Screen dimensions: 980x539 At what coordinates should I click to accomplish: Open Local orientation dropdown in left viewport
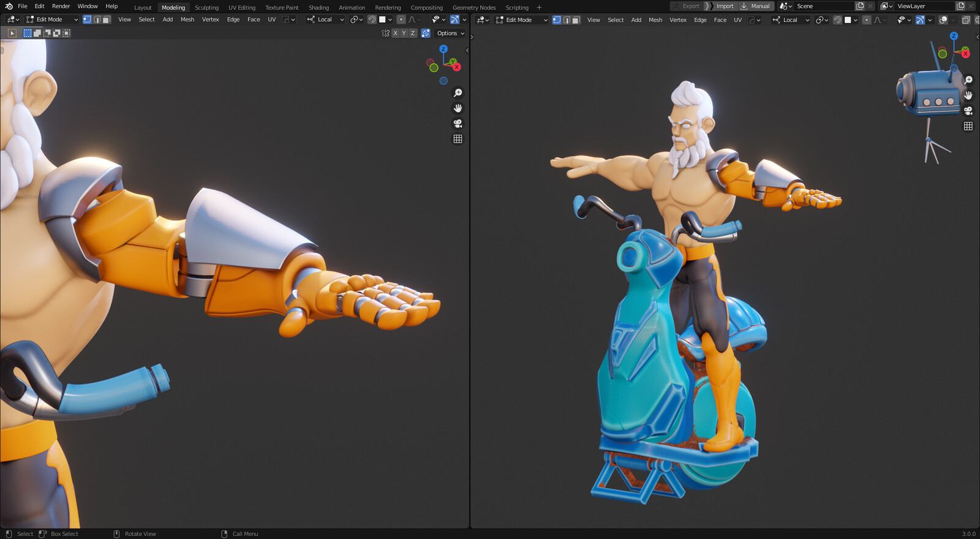[x=325, y=20]
